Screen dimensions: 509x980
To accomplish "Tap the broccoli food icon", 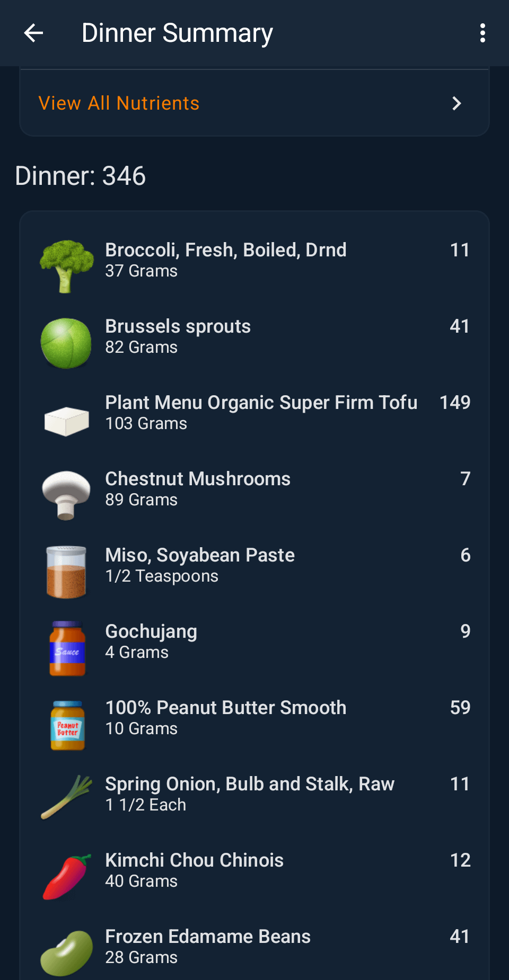I will coord(66,265).
